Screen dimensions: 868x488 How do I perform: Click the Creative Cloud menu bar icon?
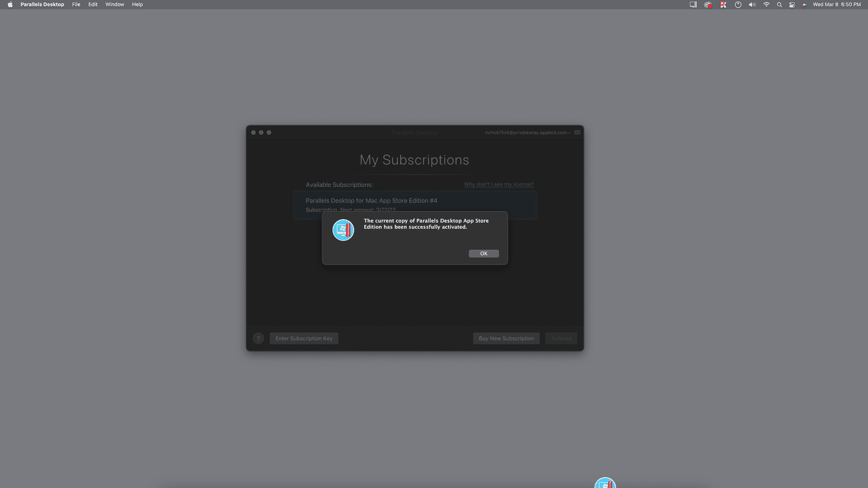(x=708, y=5)
